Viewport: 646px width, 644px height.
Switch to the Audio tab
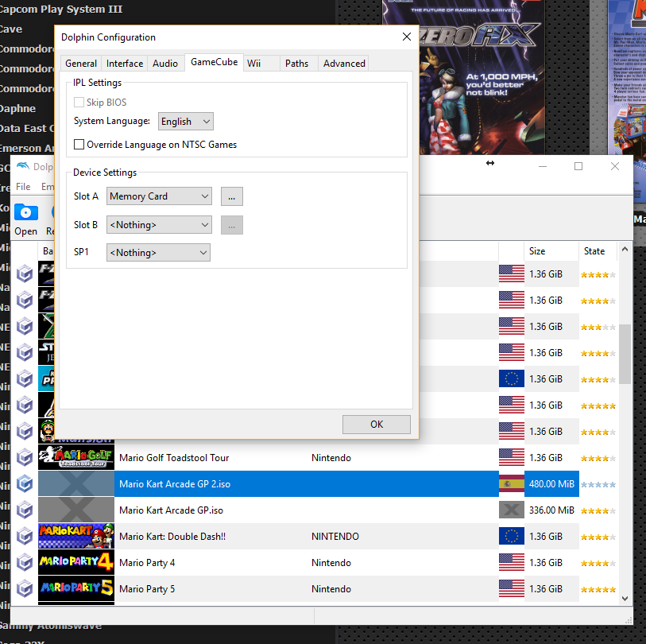tap(165, 64)
